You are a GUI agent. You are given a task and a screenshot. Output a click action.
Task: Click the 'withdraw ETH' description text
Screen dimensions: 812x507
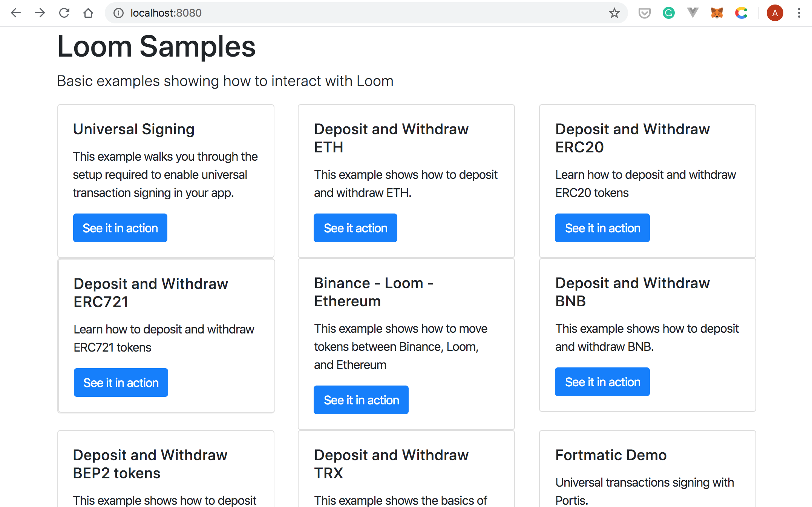click(x=406, y=184)
